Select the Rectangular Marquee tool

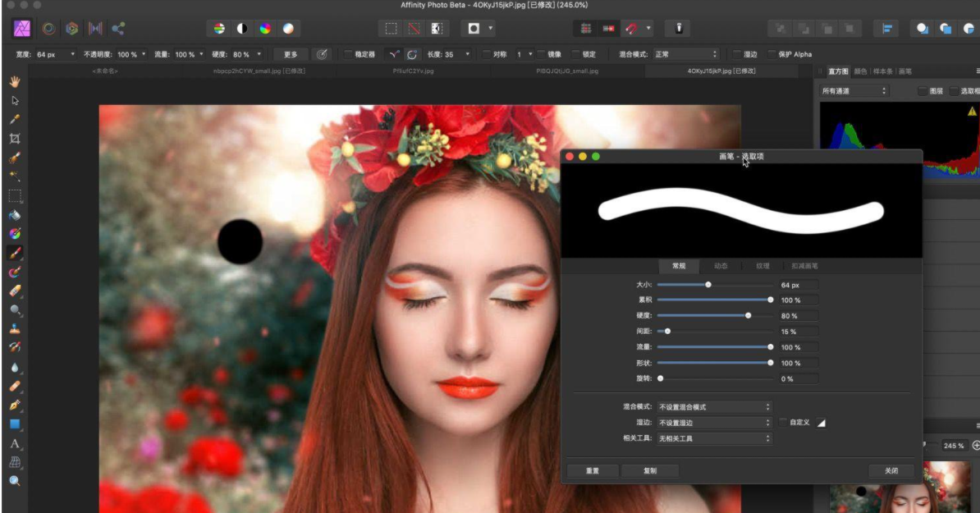coord(15,196)
